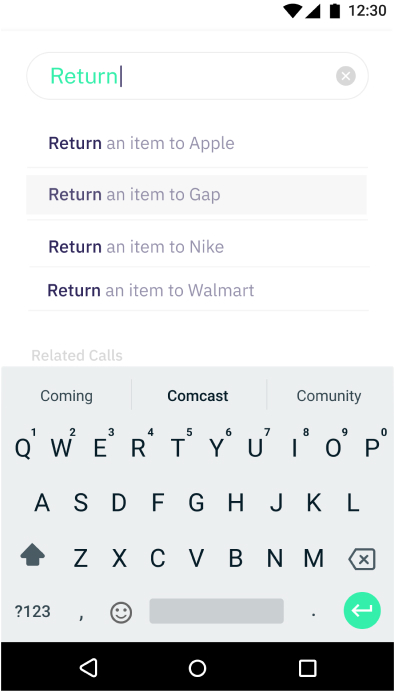Tap the battery icon in status bar

(335, 11)
